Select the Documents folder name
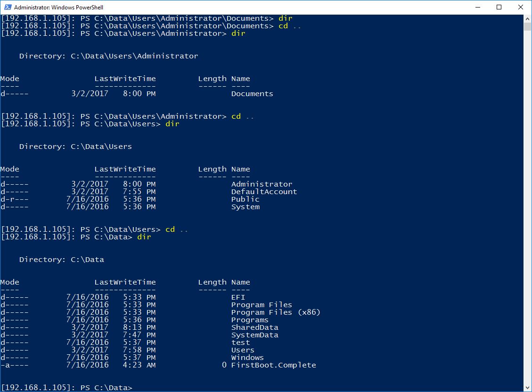The image size is (532, 392). [x=252, y=94]
